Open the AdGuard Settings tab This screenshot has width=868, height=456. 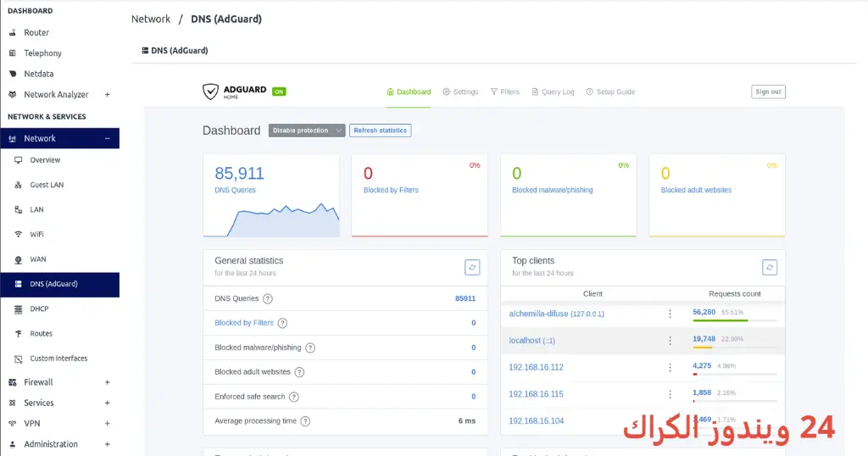[460, 92]
